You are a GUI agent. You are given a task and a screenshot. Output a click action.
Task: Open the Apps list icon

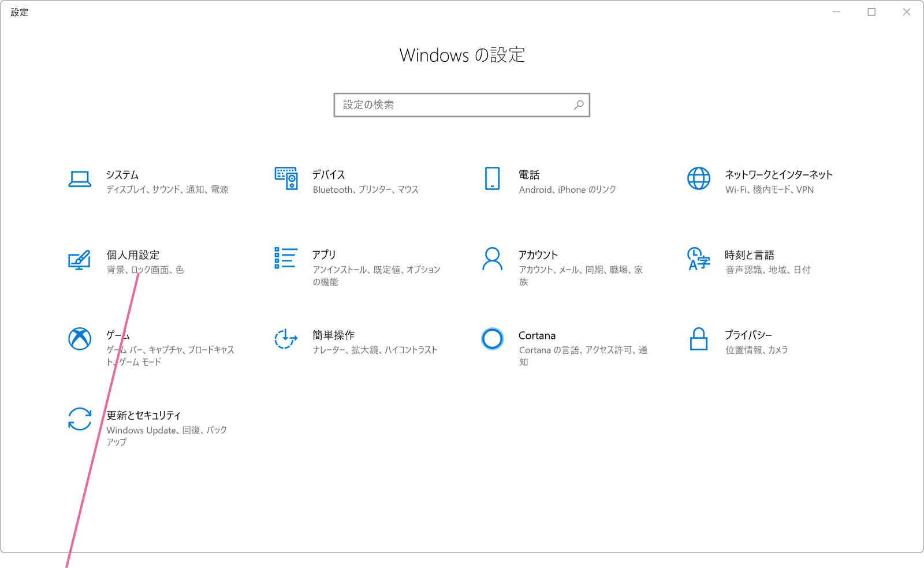pyautogui.click(x=286, y=258)
